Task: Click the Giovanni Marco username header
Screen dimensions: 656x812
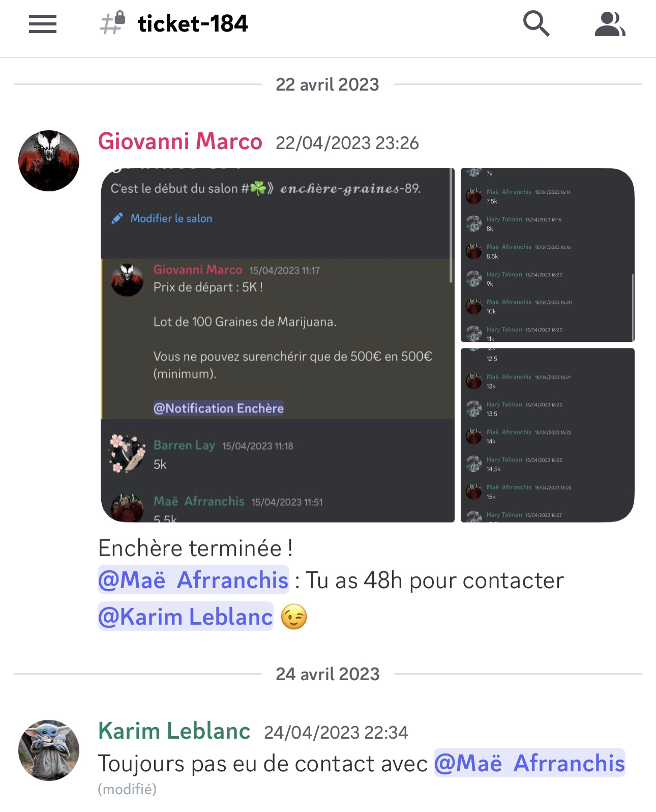Action: [x=180, y=141]
